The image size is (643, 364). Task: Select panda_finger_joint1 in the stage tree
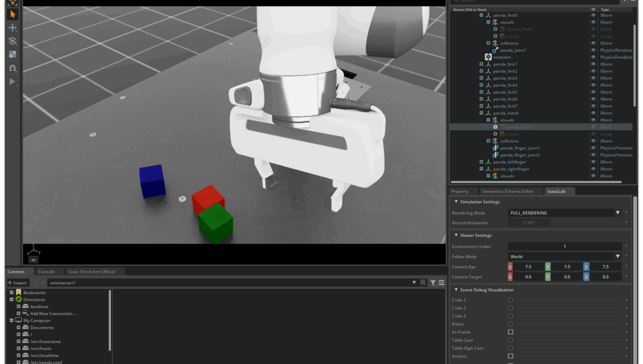click(519, 148)
